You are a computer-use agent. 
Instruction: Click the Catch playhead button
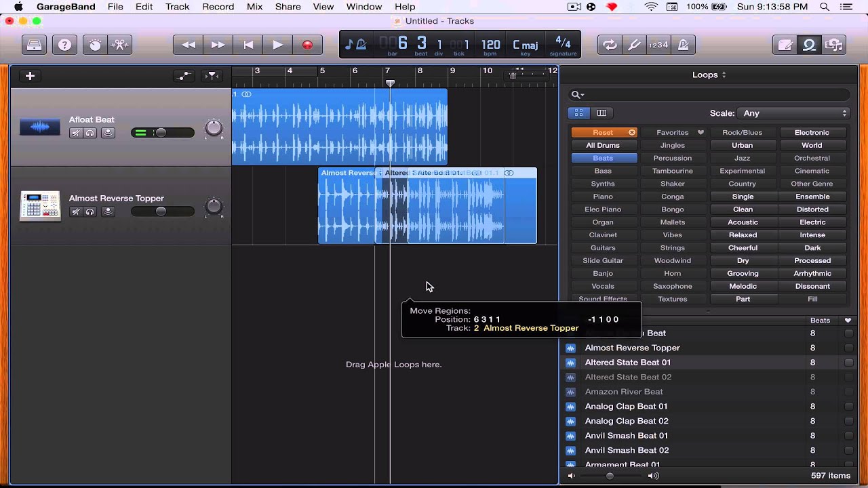(x=212, y=76)
